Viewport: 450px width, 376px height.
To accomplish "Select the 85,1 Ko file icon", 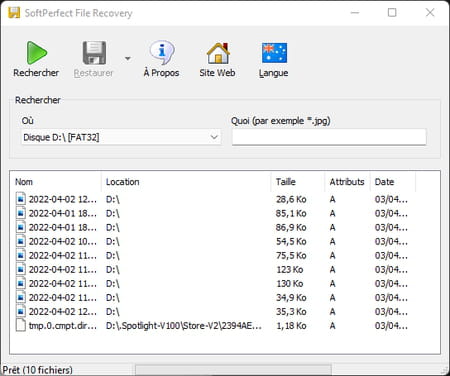I will (x=21, y=213).
